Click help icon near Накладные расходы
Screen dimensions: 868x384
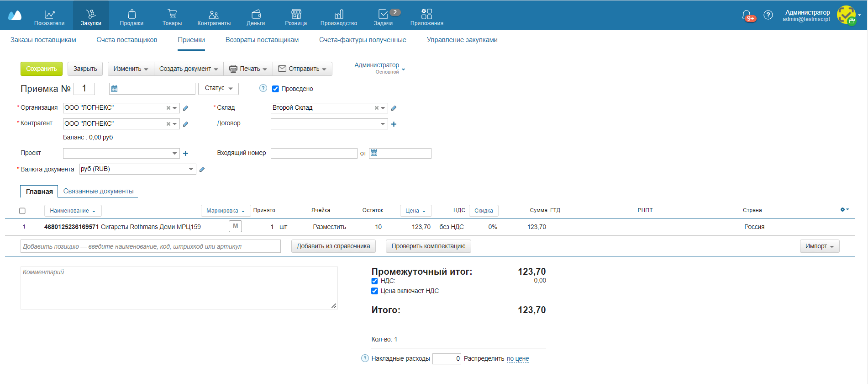(x=365, y=358)
